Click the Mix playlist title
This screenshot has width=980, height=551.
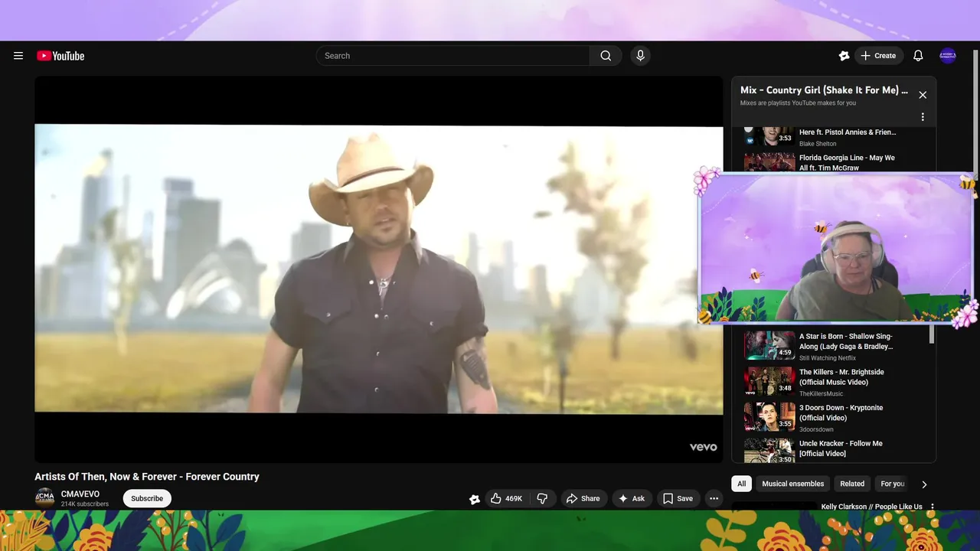point(824,90)
